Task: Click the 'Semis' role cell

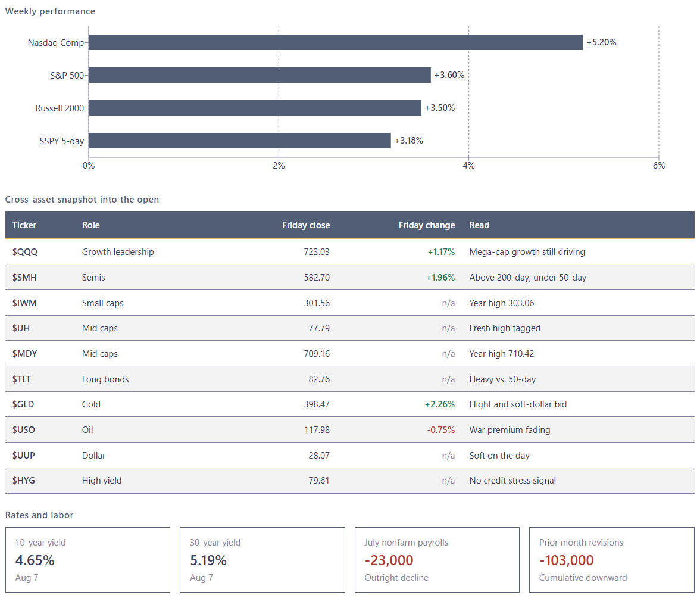Action: tap(93, 278)
